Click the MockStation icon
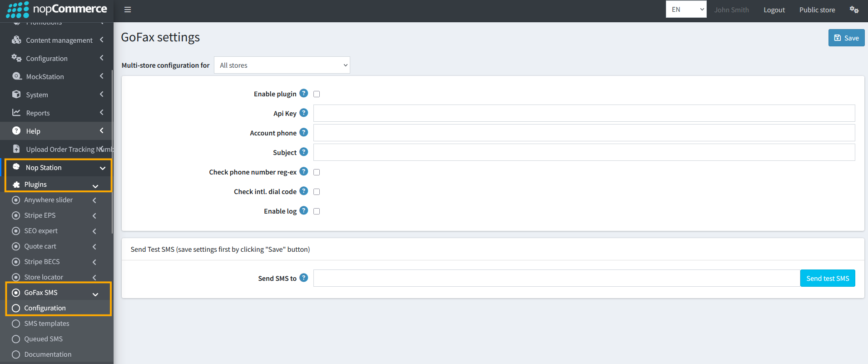Viewport: 868px width, 364px height. 16,76
